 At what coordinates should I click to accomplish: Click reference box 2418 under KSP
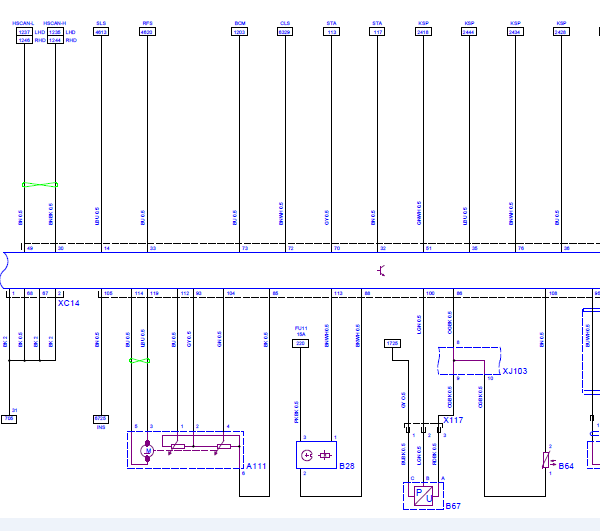coord(423,32)
